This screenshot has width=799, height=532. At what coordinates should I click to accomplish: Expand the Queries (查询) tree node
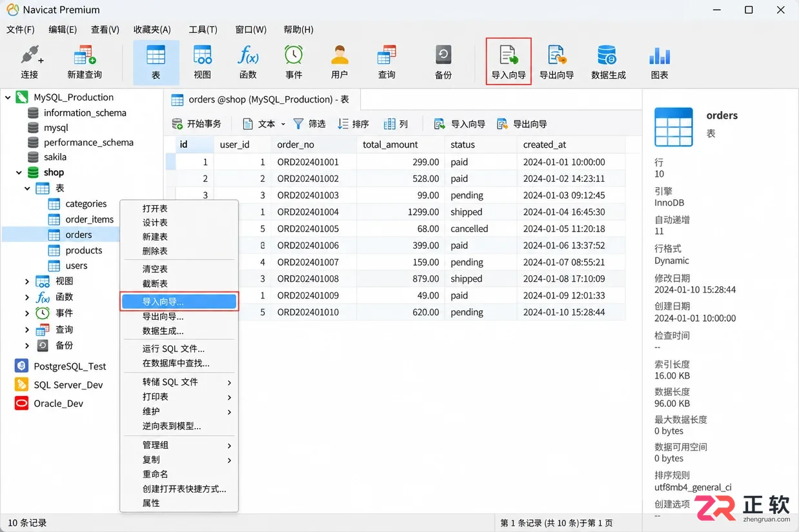27,330
